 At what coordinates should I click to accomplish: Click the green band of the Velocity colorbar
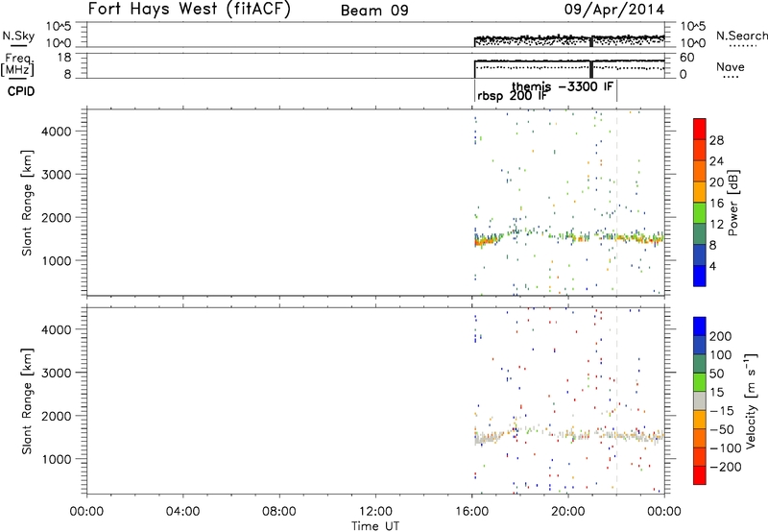click(700, 382)
